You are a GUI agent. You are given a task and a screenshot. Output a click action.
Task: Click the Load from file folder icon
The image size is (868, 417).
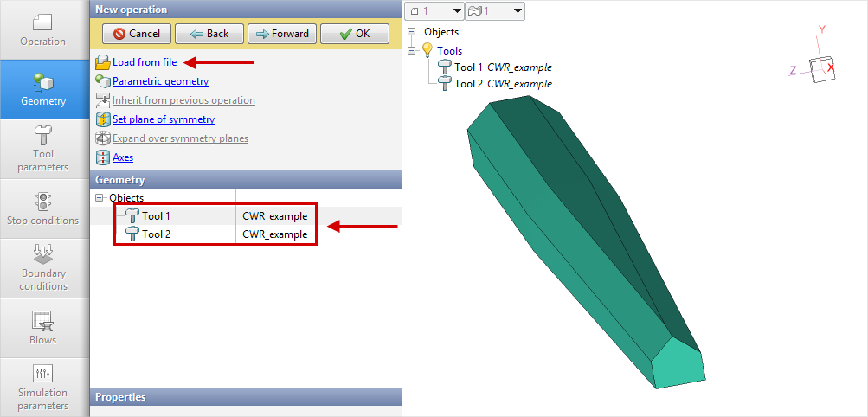tap(103, 62)
